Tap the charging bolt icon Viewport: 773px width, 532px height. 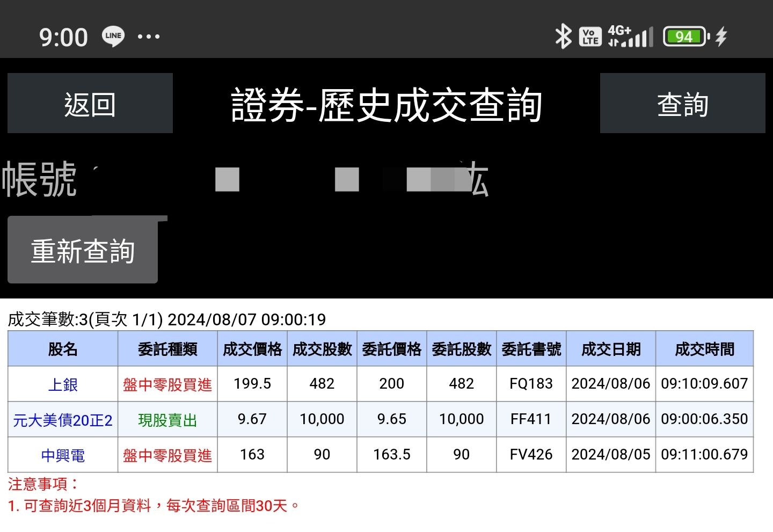(721, 37)
